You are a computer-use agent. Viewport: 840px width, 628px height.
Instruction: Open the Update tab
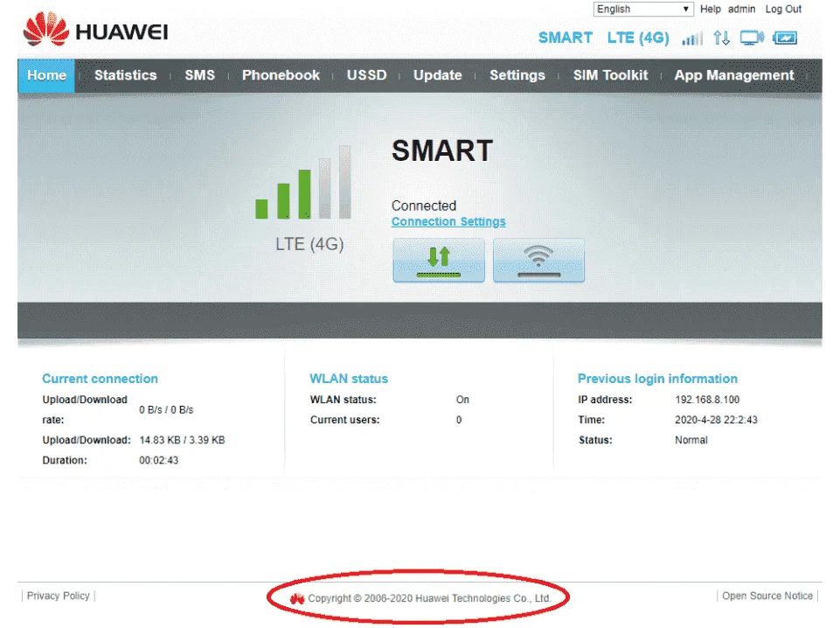[x=437, y=75]
